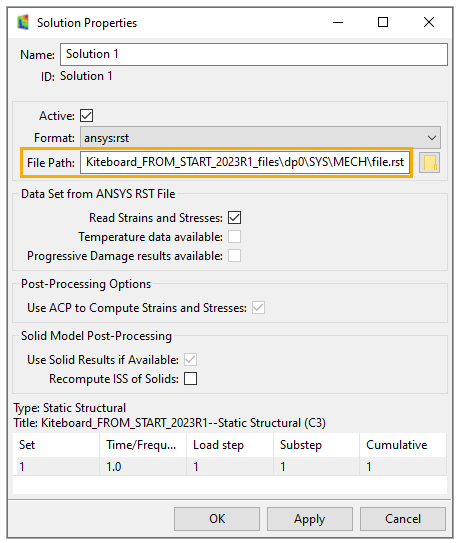
Task: Close the Solution Properties dialog
Action: click(x=429, y=22)
